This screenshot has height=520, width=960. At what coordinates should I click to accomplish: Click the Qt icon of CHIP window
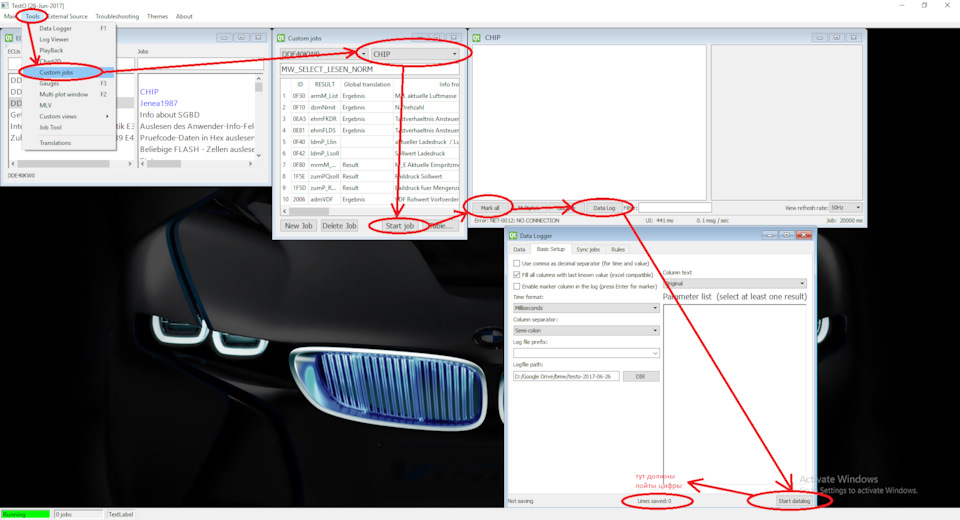tap(476, 37)
